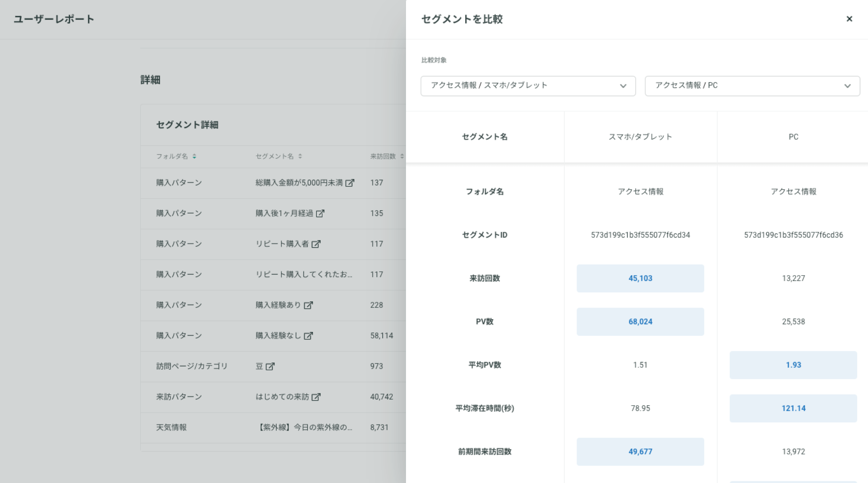868x483 pixels.
Task: Click segment link リピート購入者
Action: [282, 244]
